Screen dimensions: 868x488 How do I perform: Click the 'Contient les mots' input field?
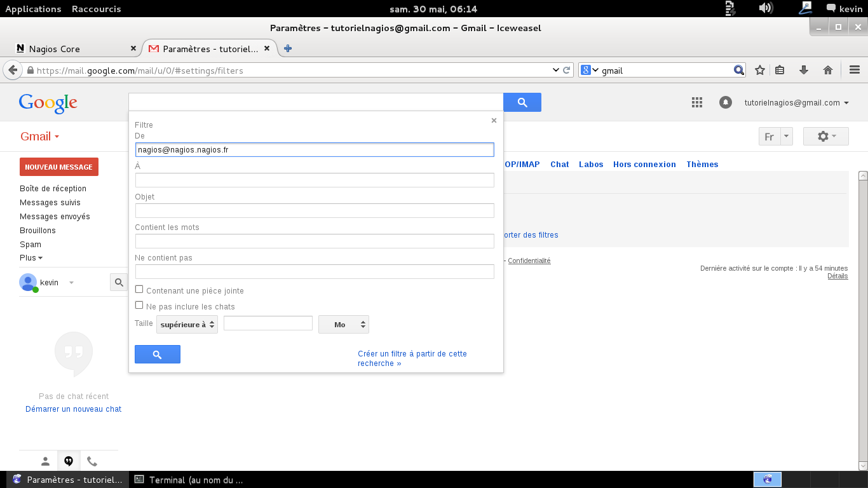[x=315, y=241]
